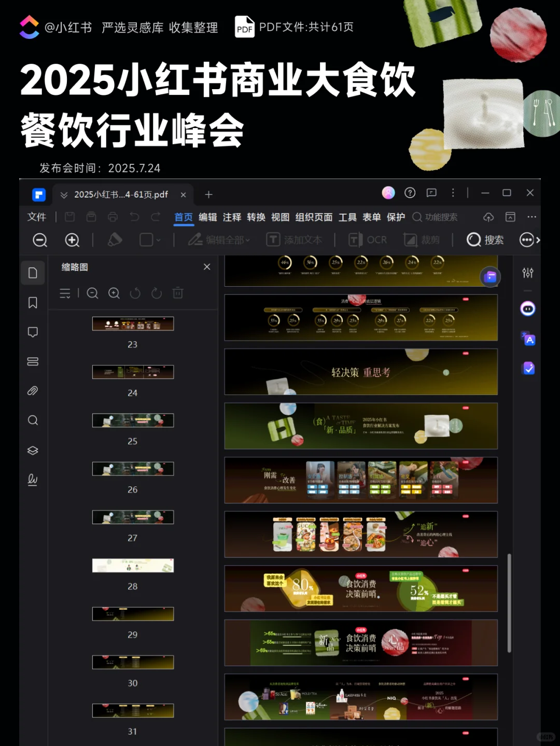Click the 搜索 button on the toolbar
Viewport: 560px width, 746px height.
pyautogui.click(x=485, y=240)
